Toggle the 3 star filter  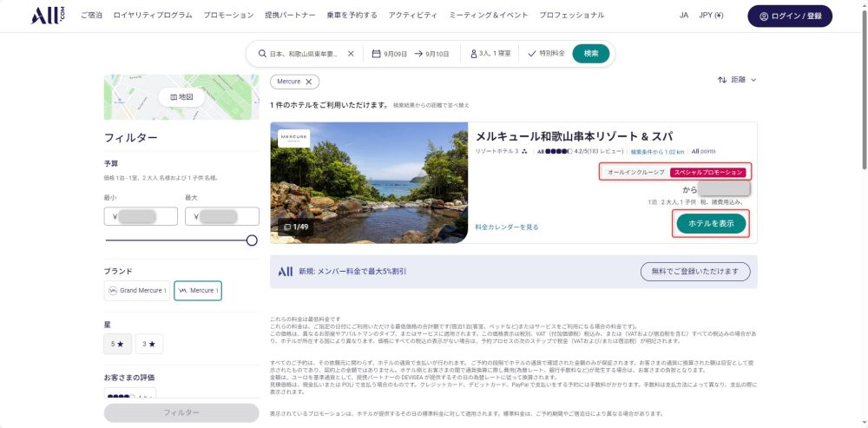point(149,344)
